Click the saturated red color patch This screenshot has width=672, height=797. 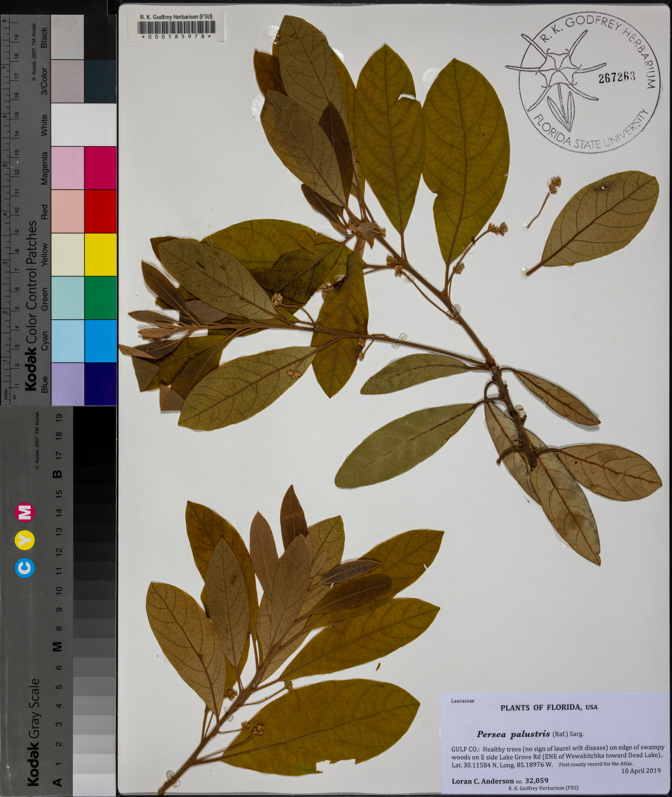tap(100, 211)
